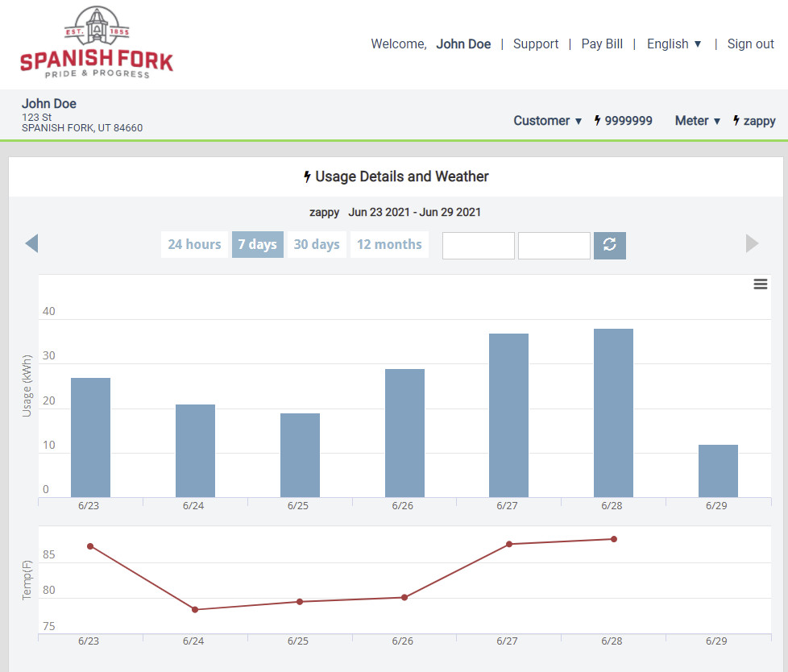
Task: Select the 7 days tab
Action: (257, 244)
